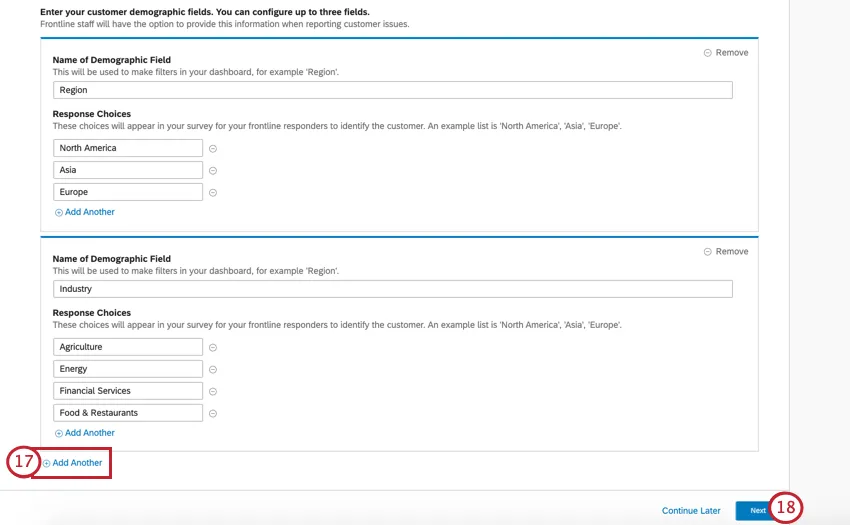Remove the Asia response choice

point(213,170)
